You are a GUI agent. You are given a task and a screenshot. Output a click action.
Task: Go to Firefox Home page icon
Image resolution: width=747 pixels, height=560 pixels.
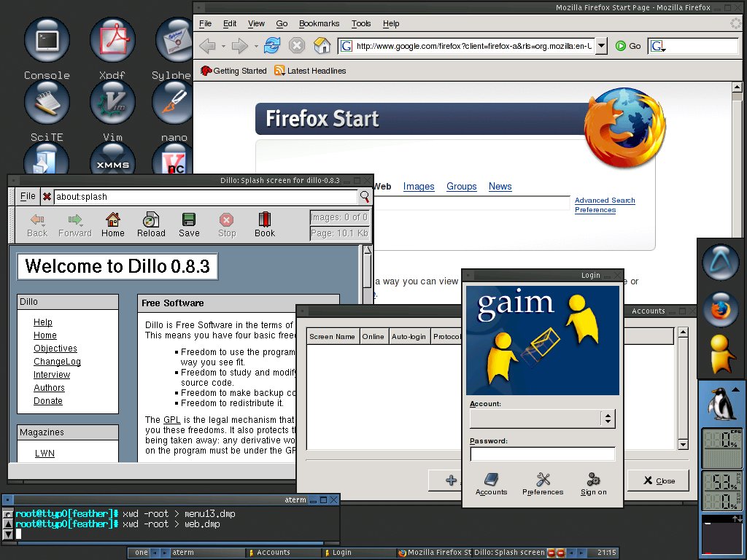pos(322,46)
